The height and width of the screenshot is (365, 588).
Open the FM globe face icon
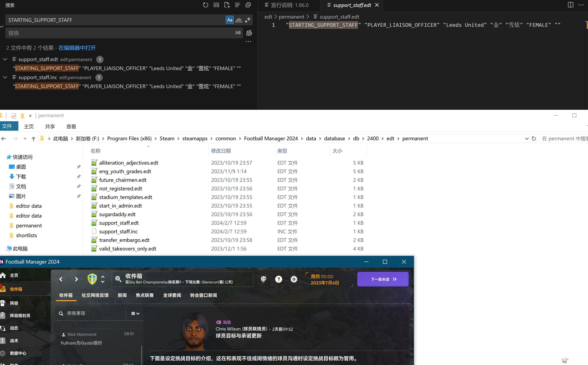pos(263,279)
